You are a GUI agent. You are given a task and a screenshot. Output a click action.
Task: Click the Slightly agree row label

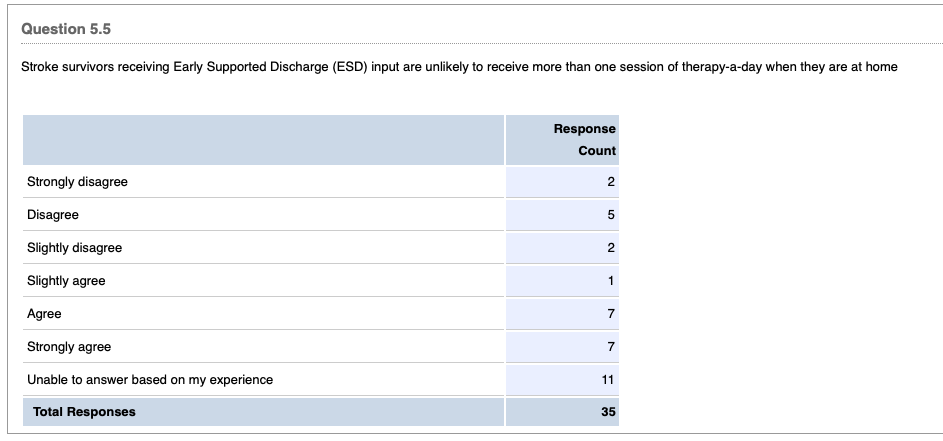tap(66, 281)
